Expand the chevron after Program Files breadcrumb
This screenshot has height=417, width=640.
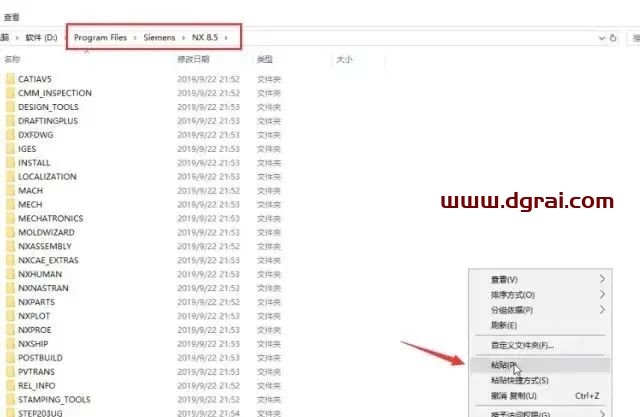pos(135,38)
